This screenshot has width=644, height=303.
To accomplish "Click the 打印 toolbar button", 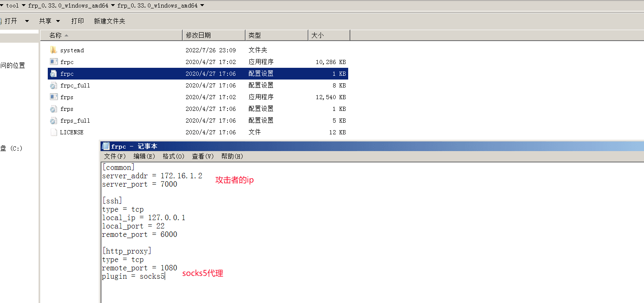I will (78, 21).
